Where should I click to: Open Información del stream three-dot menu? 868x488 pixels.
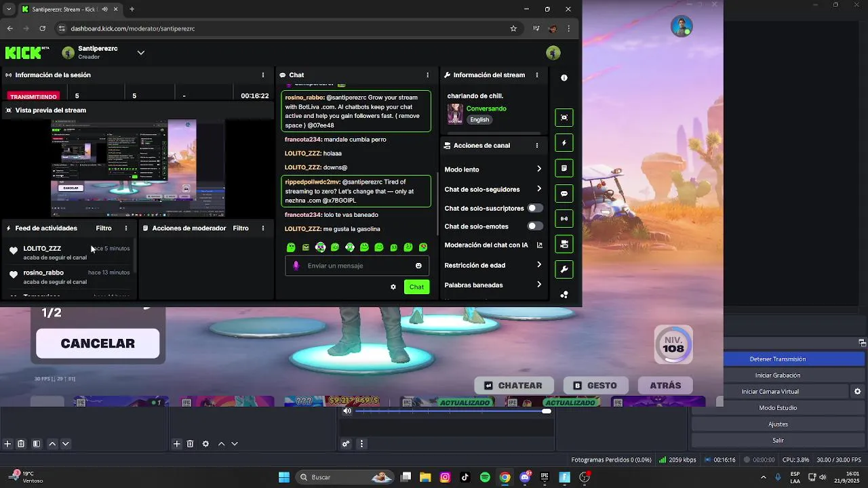pos(537,75)
